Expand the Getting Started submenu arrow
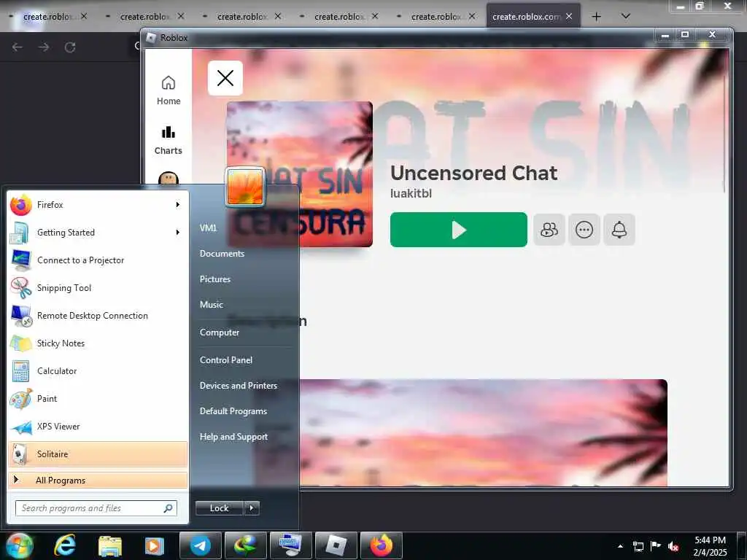This screenshot has width=747, height=560. pyautogui.click(x=178, y=233)
